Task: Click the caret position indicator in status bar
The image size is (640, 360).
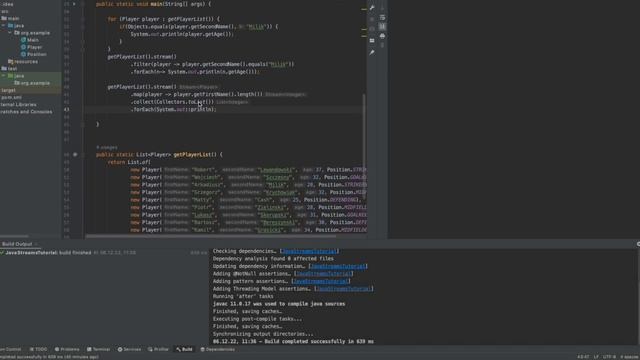Action: [583, 357]
